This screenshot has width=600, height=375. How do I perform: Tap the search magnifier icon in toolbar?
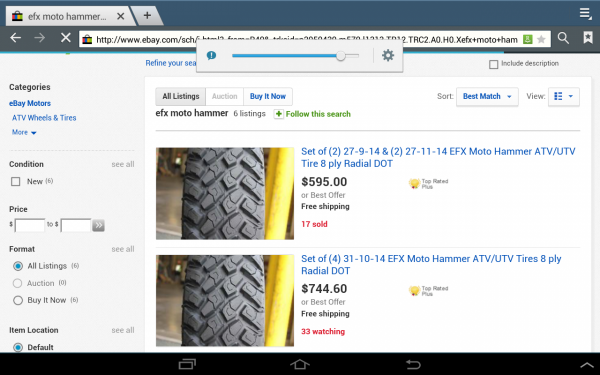click(x=563, y=38)
